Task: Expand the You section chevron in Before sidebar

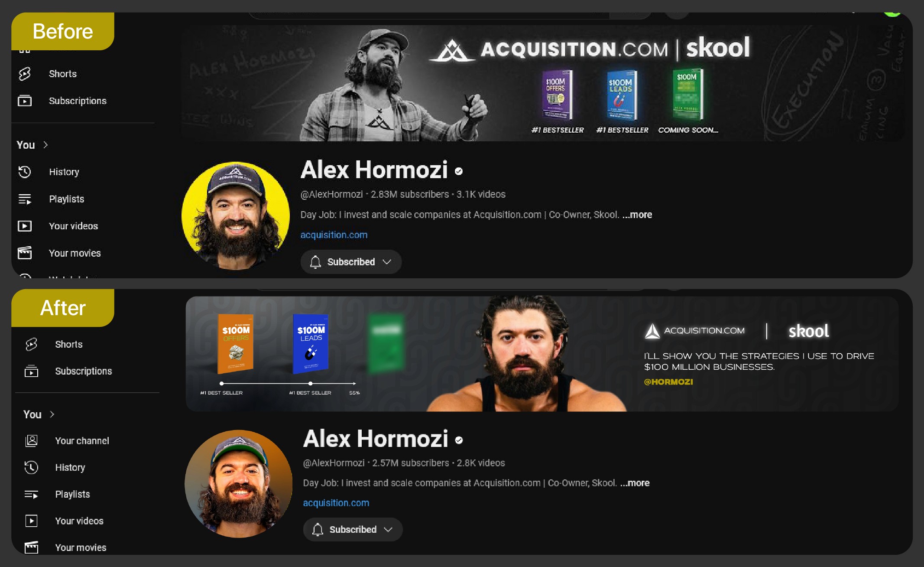Action: pyautogui.click(x=45, y=145)
